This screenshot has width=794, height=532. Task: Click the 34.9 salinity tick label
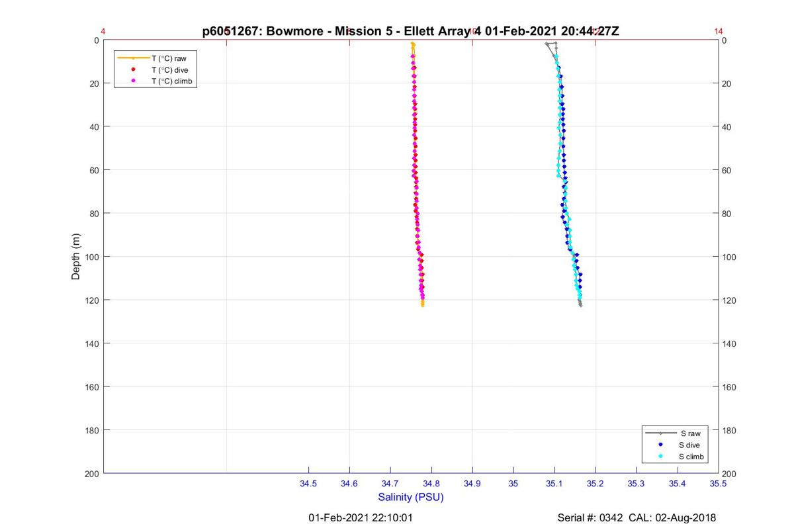472,484
